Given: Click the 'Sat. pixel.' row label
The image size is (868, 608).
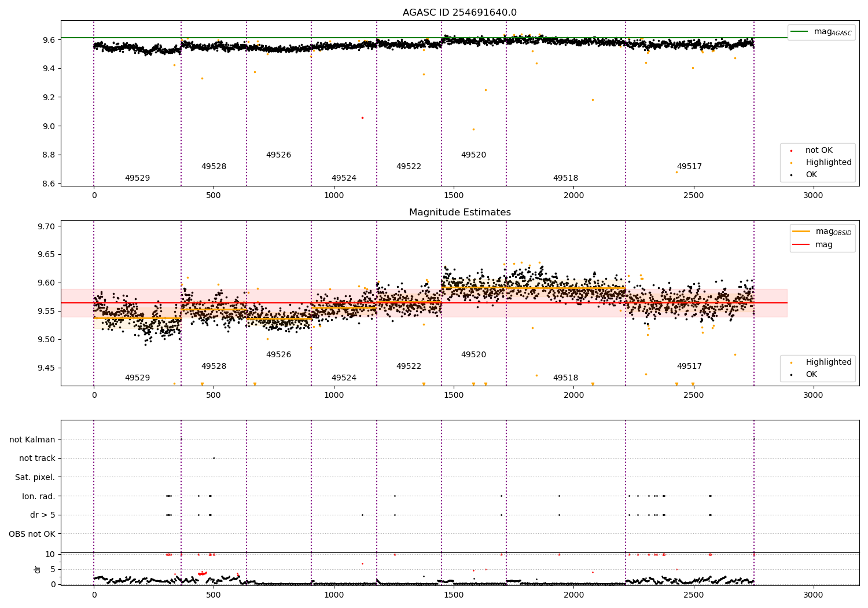Looking at the screenshot, I should [35, 477].
